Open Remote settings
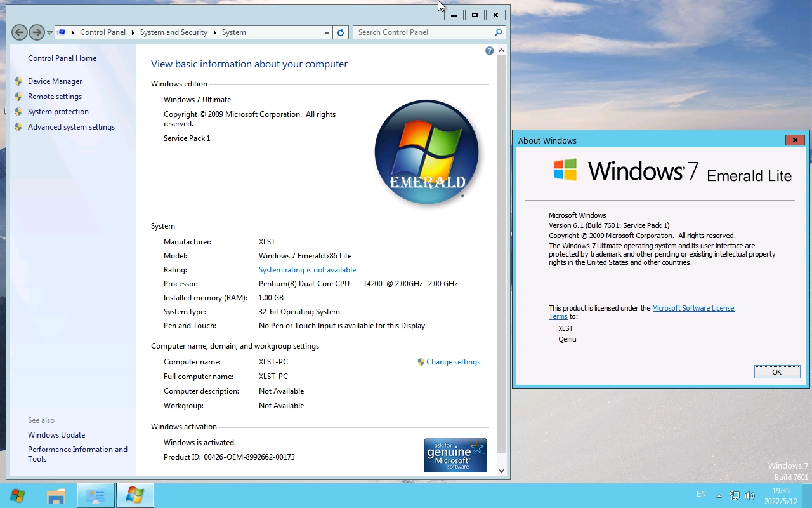This screenshot has width=812, height=508. tap(55, 97)
